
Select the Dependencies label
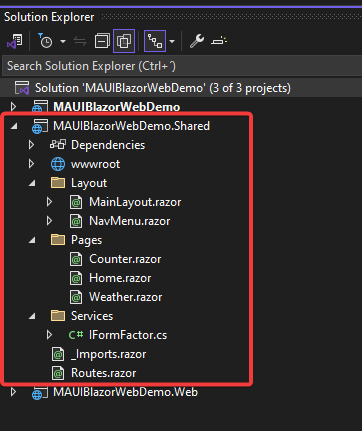click(108, 145)
